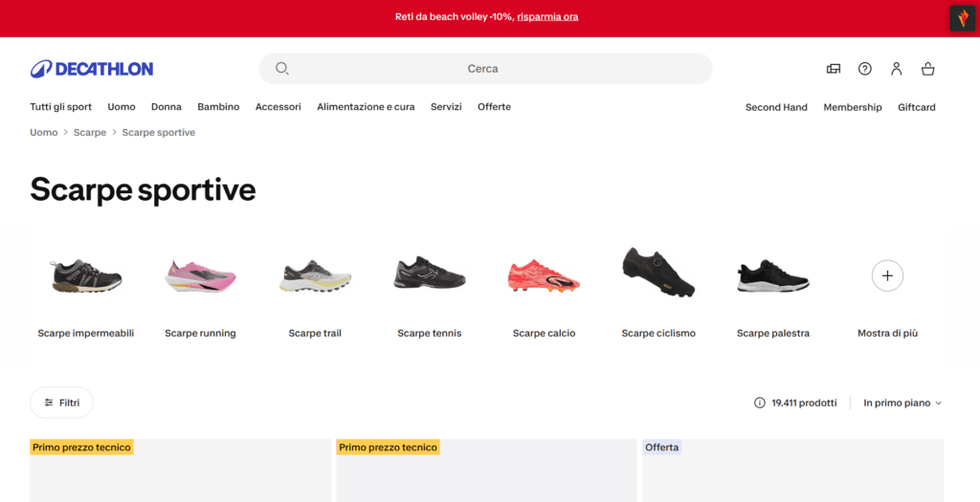
Task: Select the Offerte navigation item
Action: pos(495,107)
